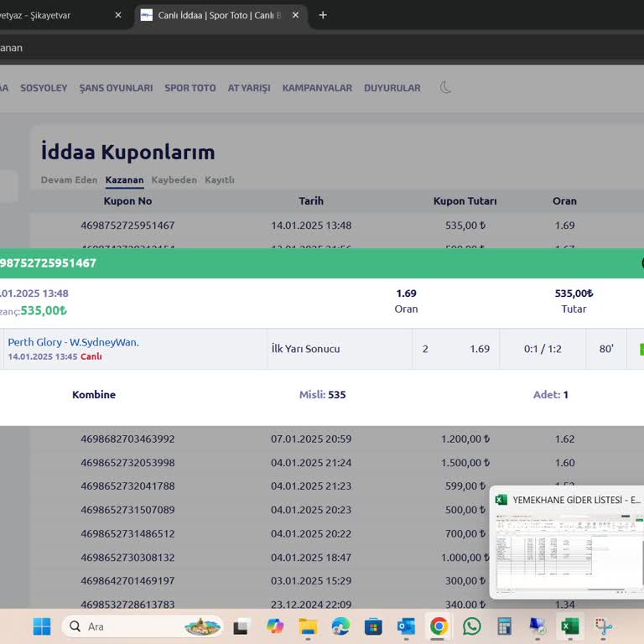Click the İddaa Kuponlarım page heading
Image resolution: width=644 pixels, height=644 pixels.
(x=127, y=152)
